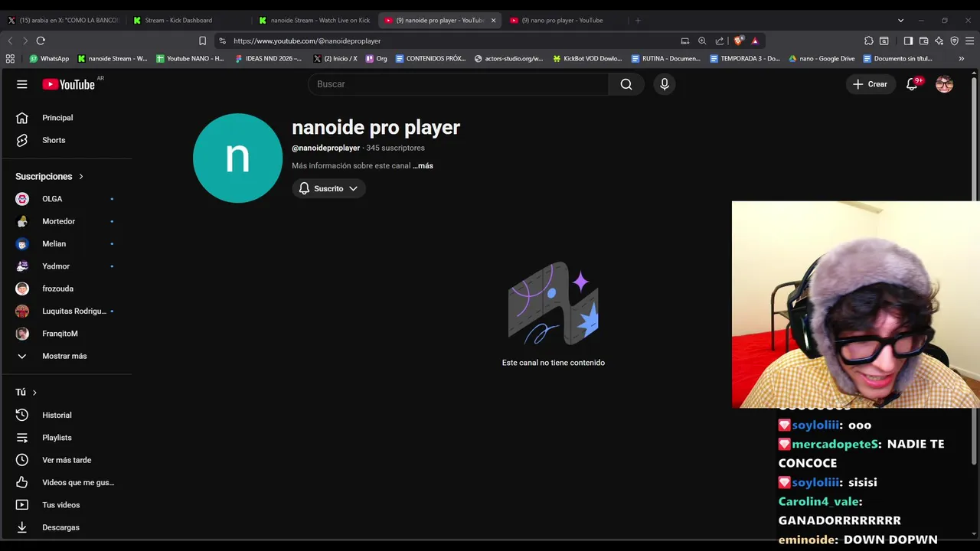
Task: Switch to Stream - Kick Dashboard tab
Action: [x=189, y=21]
